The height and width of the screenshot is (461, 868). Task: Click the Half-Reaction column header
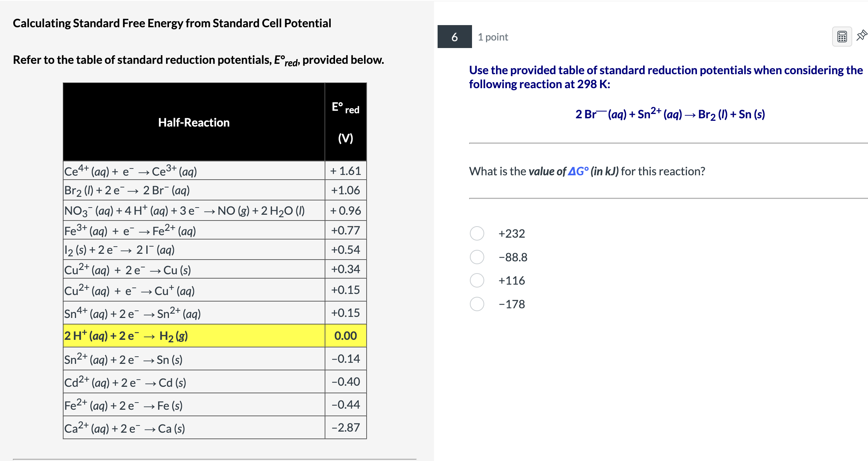(x=194, y=123)
